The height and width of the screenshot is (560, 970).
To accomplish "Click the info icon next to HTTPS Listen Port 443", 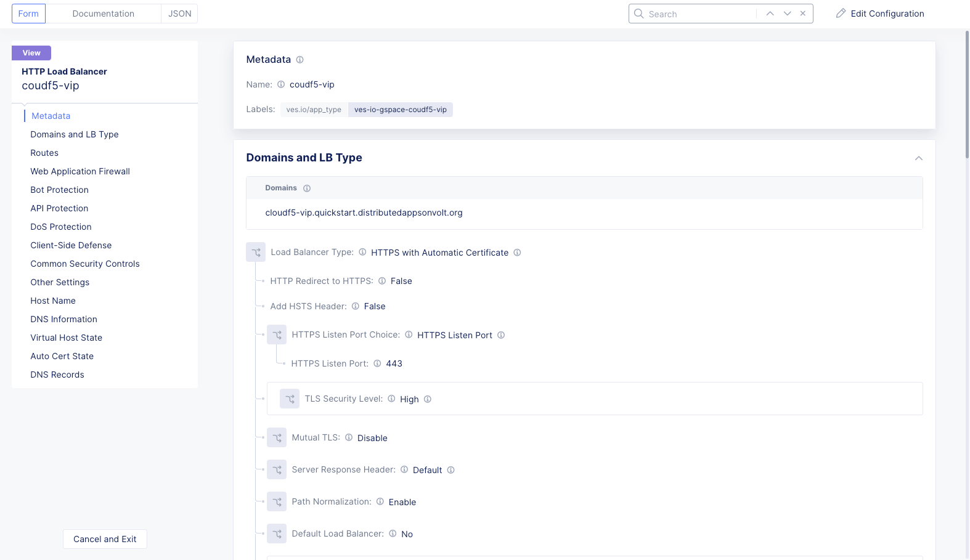I will coord(377,363).
